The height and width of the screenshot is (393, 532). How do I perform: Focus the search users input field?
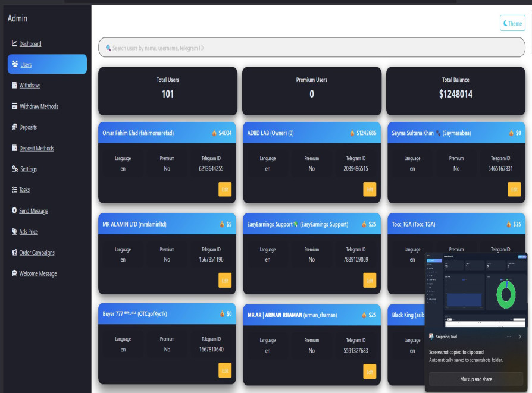click(311, 48)
